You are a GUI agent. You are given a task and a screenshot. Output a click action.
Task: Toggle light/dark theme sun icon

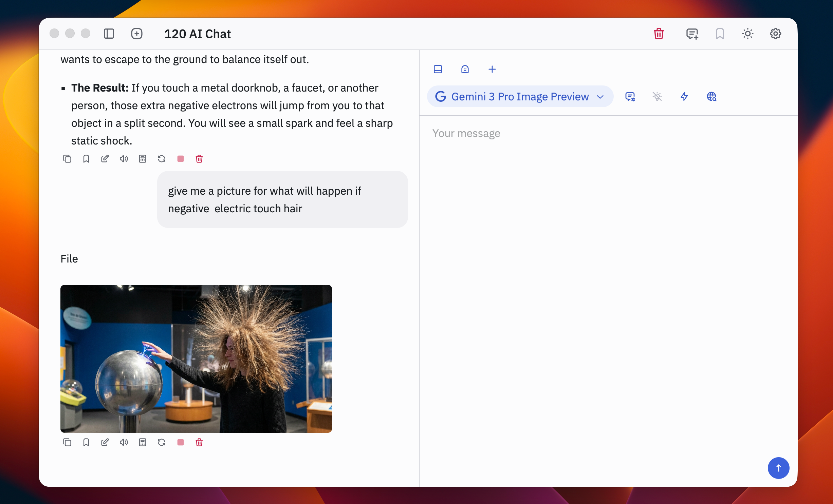(747, 34)
